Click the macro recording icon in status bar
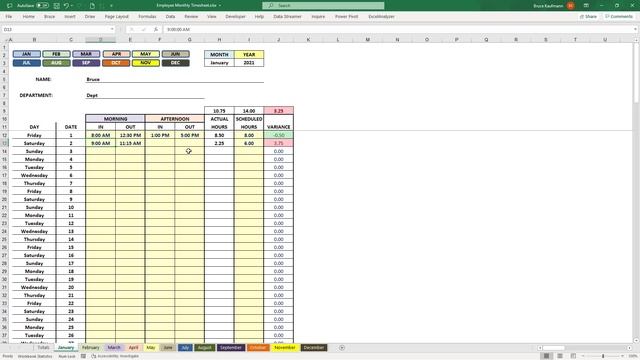This screenshot has height=360, width=640. [x=83, y=356]
